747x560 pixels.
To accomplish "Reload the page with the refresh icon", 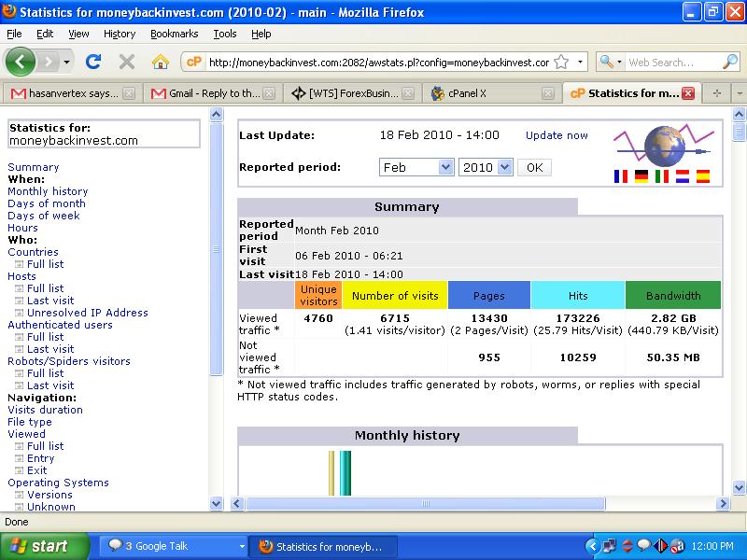I will 93,62.
